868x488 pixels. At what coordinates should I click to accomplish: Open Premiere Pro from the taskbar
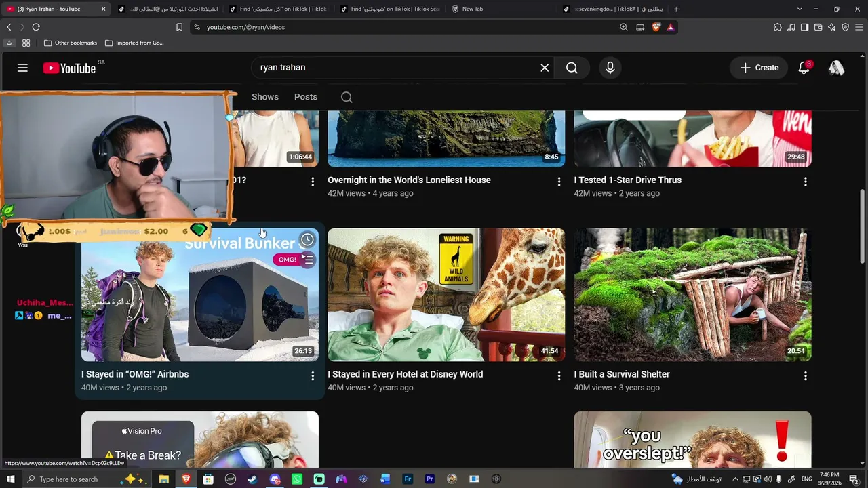point(430,479)
